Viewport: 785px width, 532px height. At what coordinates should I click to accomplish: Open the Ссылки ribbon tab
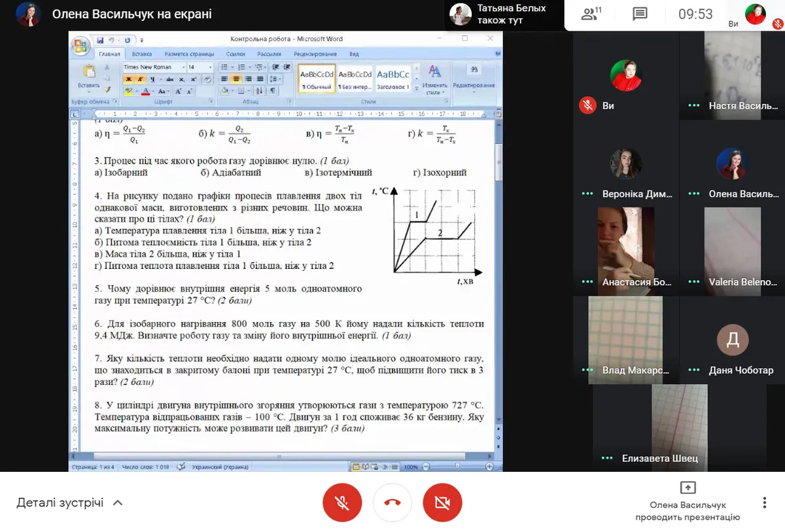[235, 54]
